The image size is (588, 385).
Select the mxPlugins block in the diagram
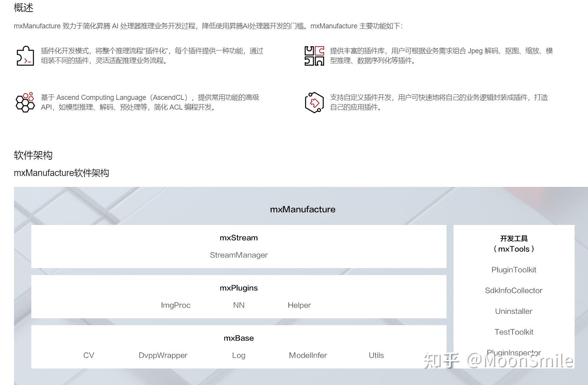click(x=239, y=288)
